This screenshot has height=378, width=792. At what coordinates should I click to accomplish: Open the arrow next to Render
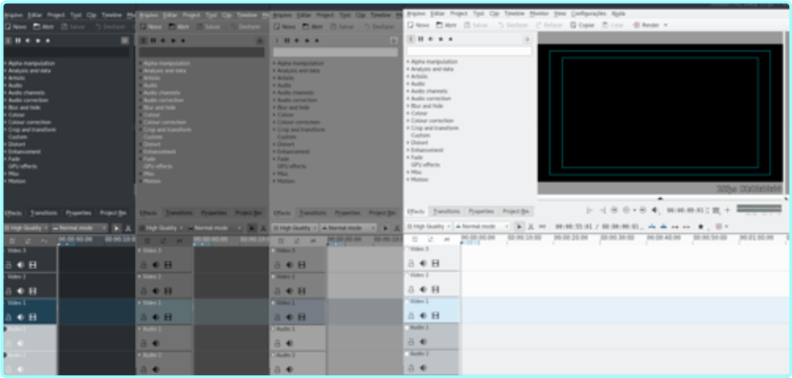point(665,25)
